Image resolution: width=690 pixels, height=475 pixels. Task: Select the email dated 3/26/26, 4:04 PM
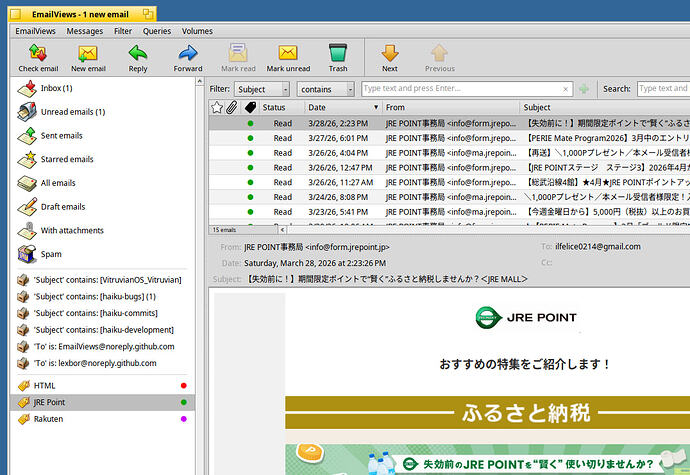coord(449,153)
